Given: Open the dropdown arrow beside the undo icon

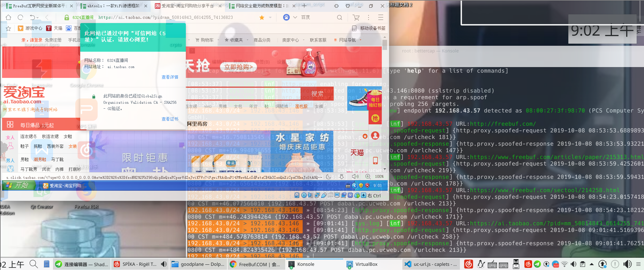Looking at the screenshot, I should [38, 17].
